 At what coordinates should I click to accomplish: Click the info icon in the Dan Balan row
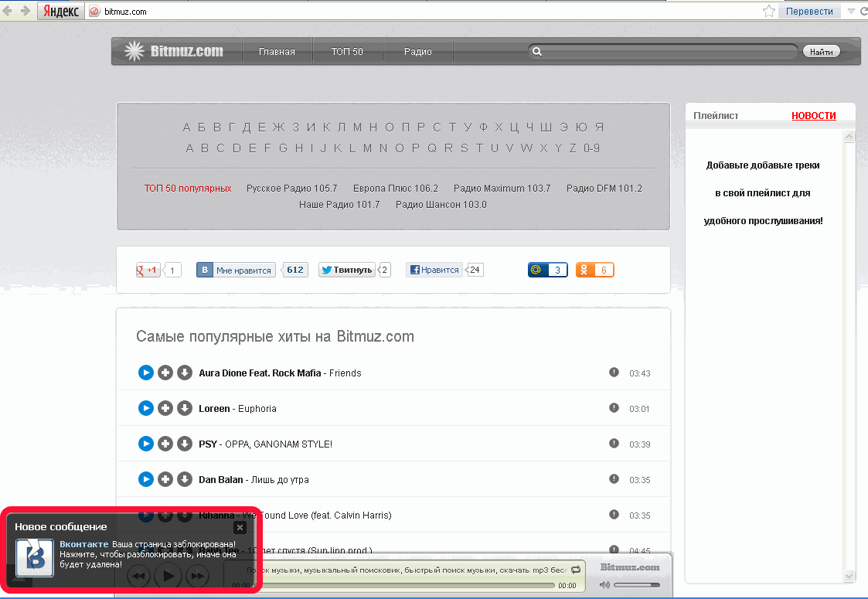click(614, 478)
